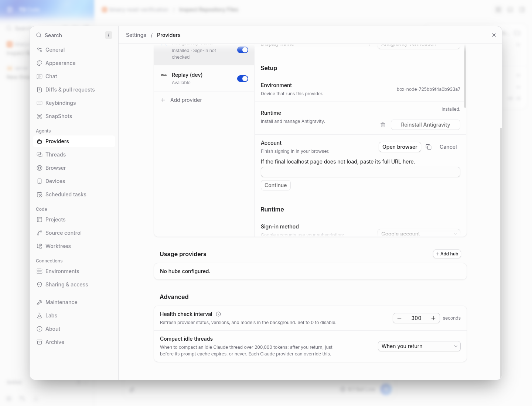Click the Labs flask icon
The height and width of the screenshot is (406, 532).
pyautogui.click(x=40, y=316)
